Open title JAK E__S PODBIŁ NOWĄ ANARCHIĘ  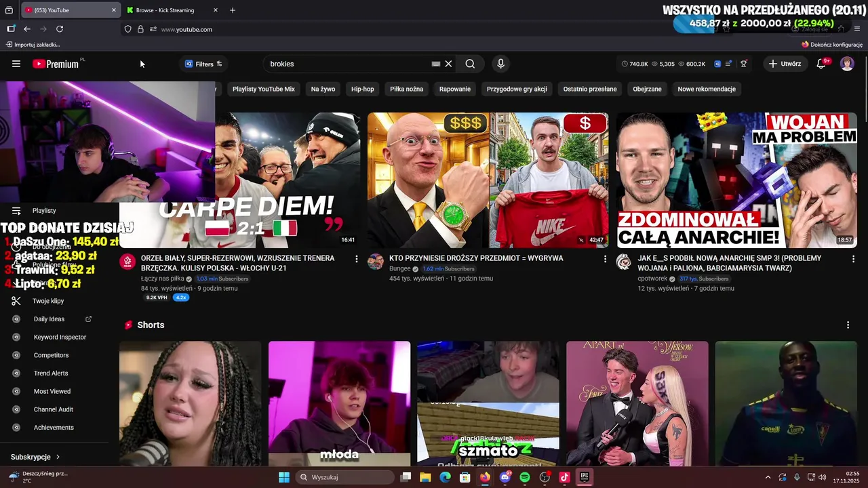[729, 263]
